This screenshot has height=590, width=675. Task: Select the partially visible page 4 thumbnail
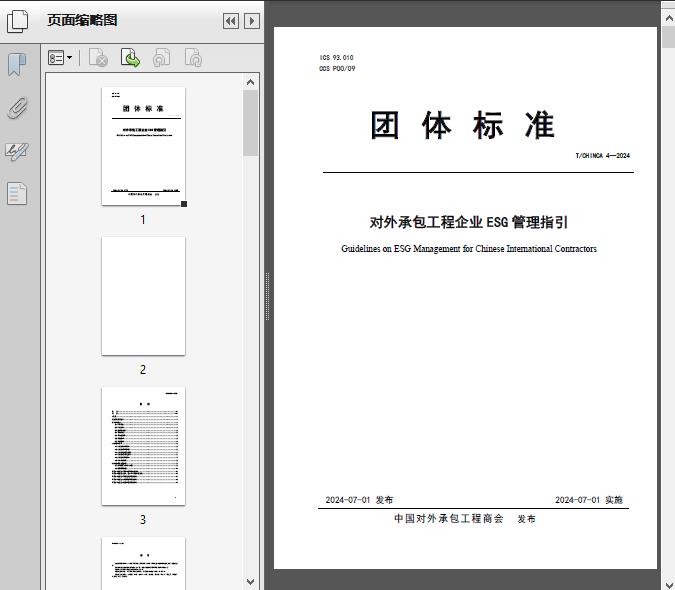pos(143,563)
